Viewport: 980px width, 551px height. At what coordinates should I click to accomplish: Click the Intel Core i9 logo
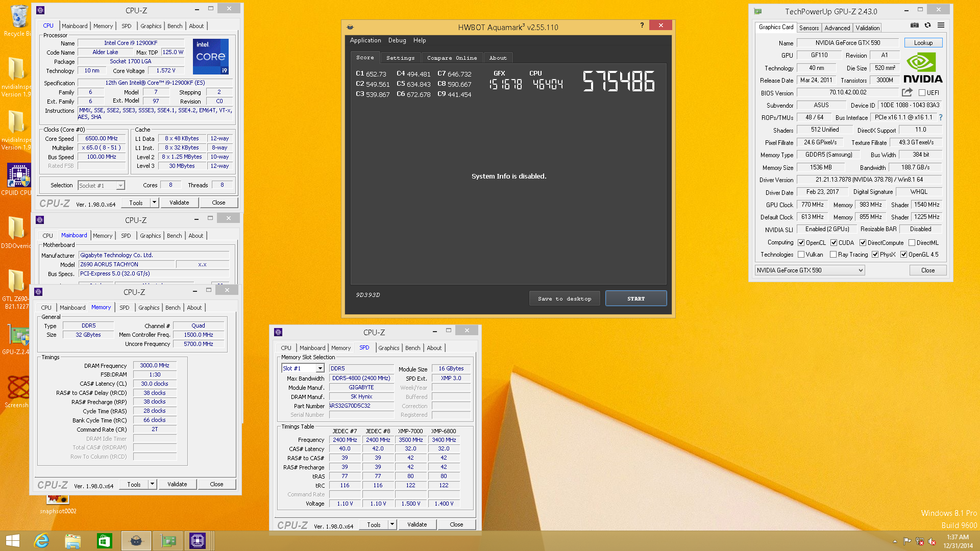point(210,57)
